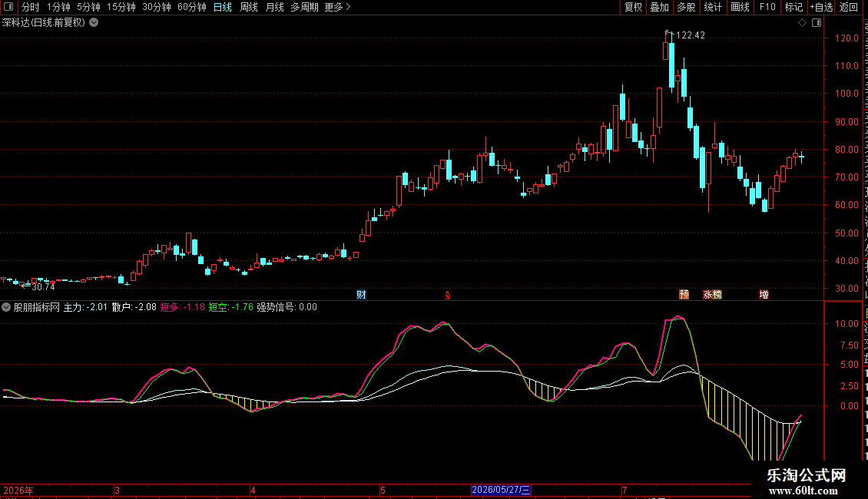
Task: Click the 2026年 label on time axis
Action: (x=19, y=490)
